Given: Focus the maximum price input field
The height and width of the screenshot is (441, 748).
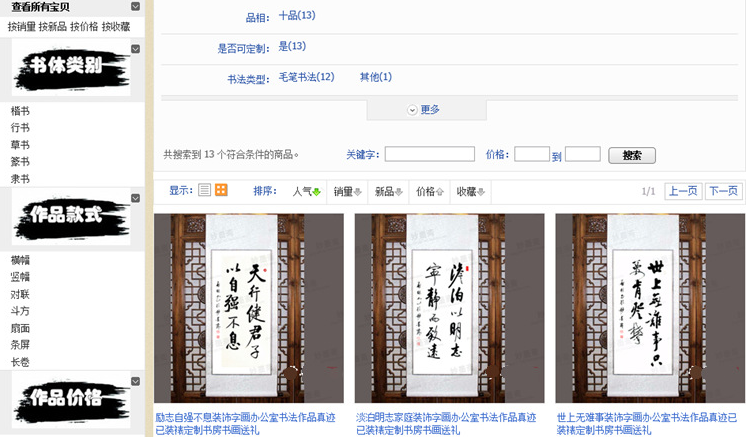Looking at the screenshot, I should (x=582, y=154).
